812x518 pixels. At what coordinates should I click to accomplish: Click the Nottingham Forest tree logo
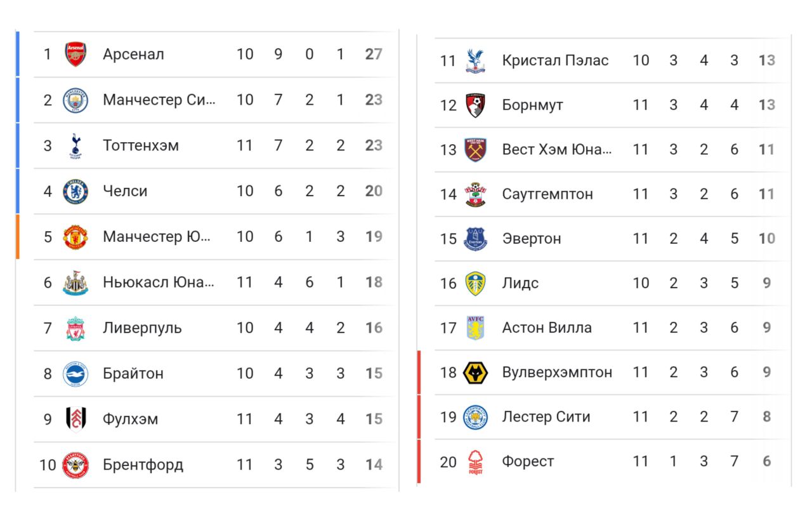[x=475, y=462]
